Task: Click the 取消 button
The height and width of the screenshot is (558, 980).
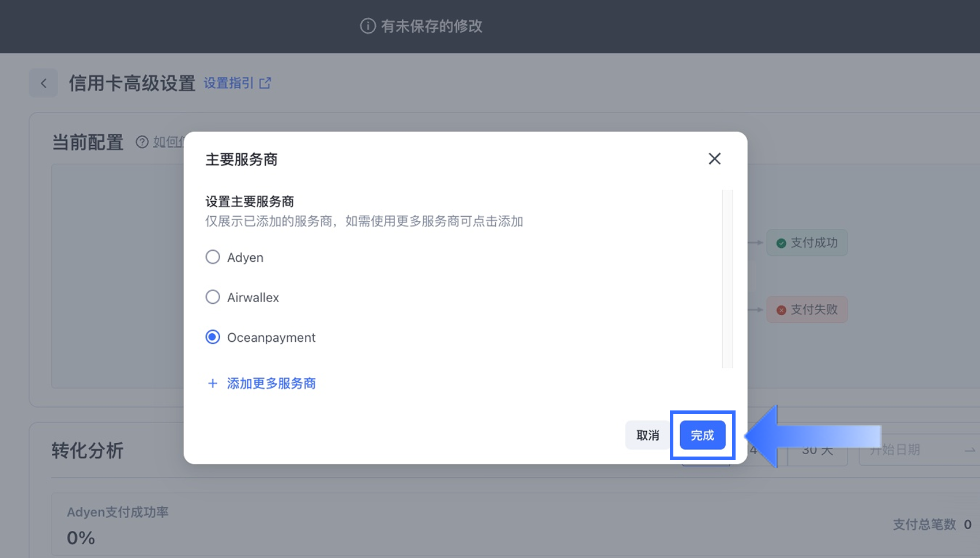Action: [x=647, y=435]
